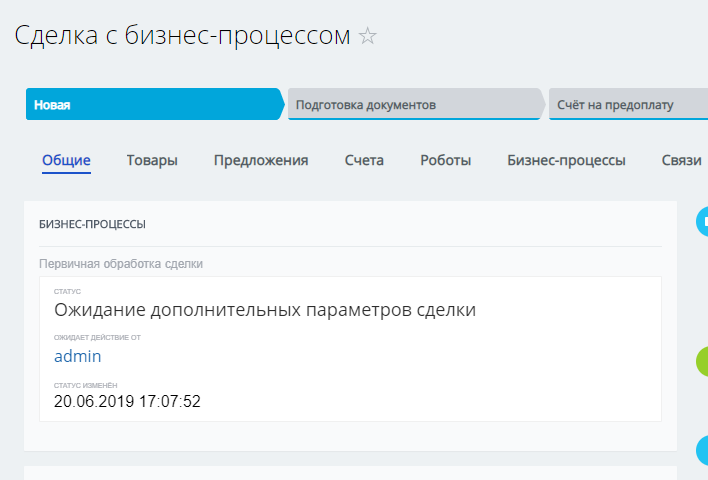Switch to the Общие tab
This screenshot has height=480, width=708.
66,160
